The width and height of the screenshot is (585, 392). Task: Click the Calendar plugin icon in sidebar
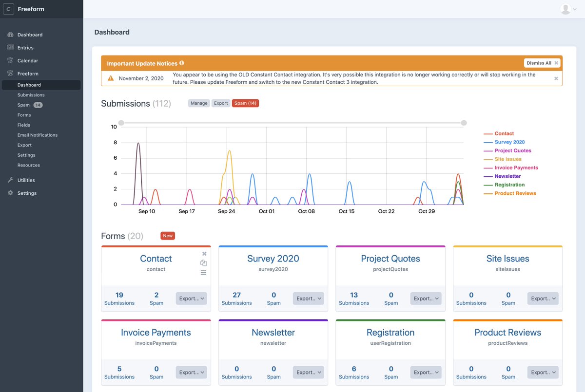pyautogui.click(x=10, y=60)
